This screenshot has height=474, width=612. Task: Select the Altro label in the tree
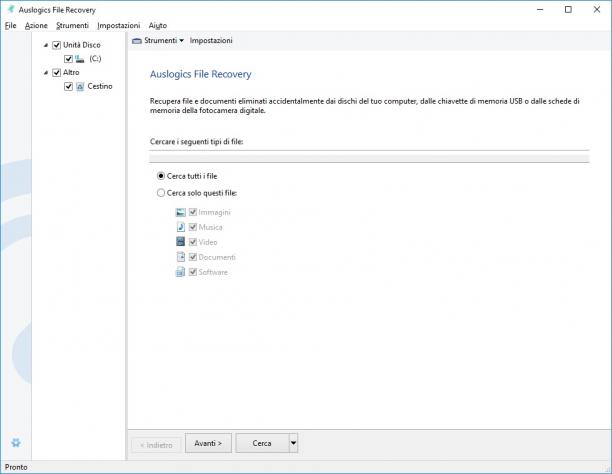(x=71, y=73)
